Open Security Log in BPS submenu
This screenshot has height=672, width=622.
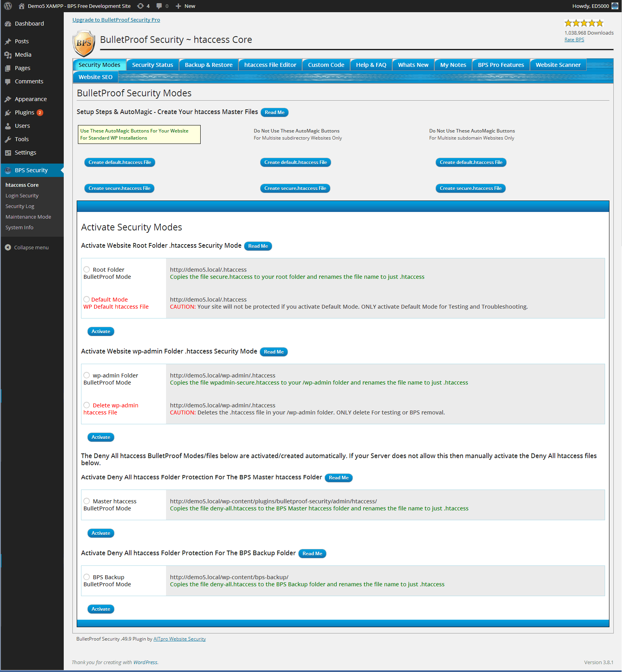coord(20,206)
